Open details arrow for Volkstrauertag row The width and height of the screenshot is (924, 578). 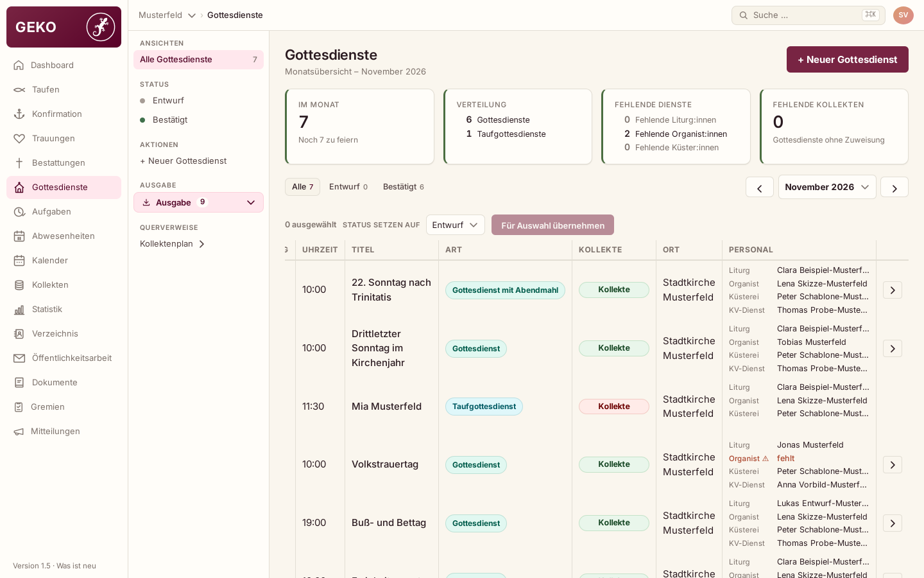coord(893,465)
